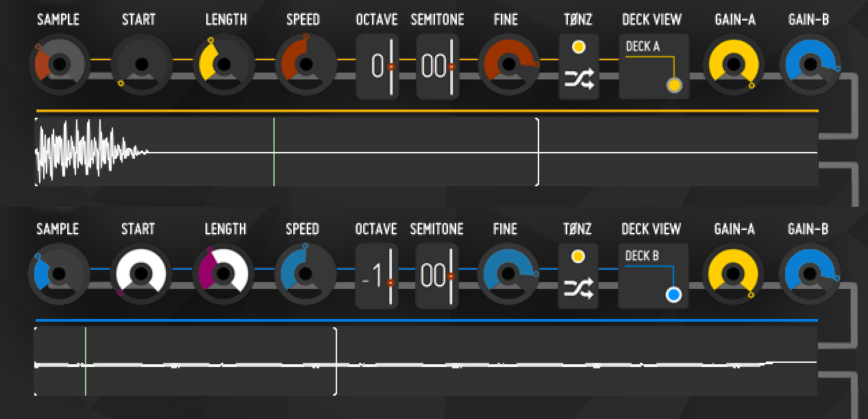This screenshot has width=868, height=419.
Task: Click Deck B waveform display
Action: (x=425, y=361)
